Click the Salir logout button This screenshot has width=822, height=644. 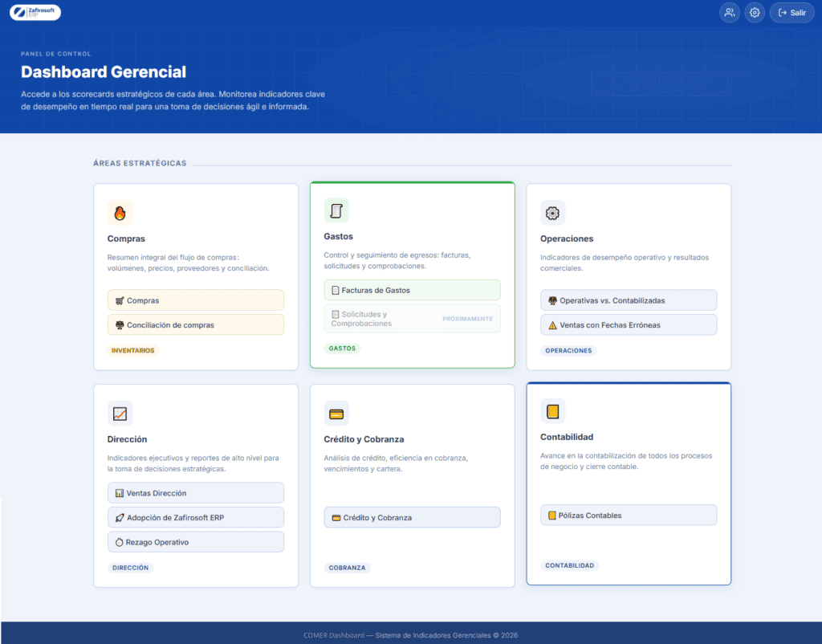click(791, 13)
